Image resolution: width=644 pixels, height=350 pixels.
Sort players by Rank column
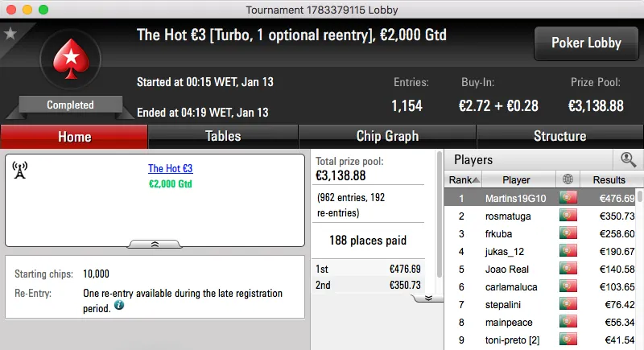(x=464, y=180)
